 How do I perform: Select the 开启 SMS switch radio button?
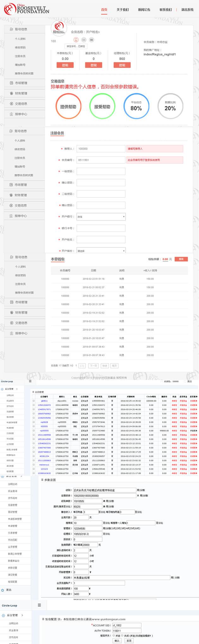pyautogui.click(x=113, y=635)
